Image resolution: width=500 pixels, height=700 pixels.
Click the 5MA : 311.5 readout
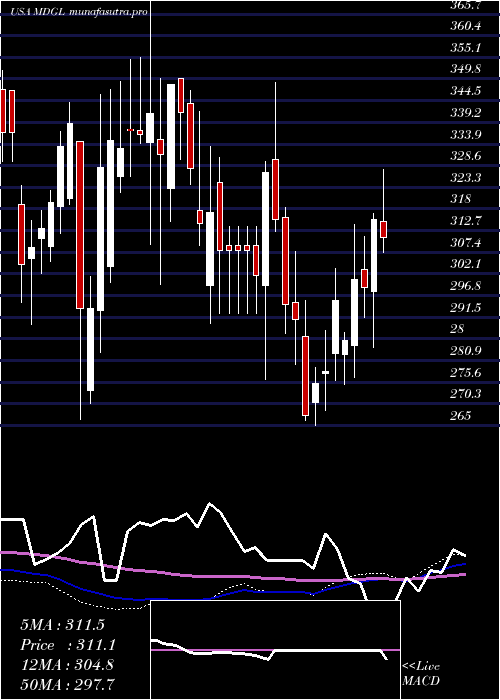pos(62,625)
